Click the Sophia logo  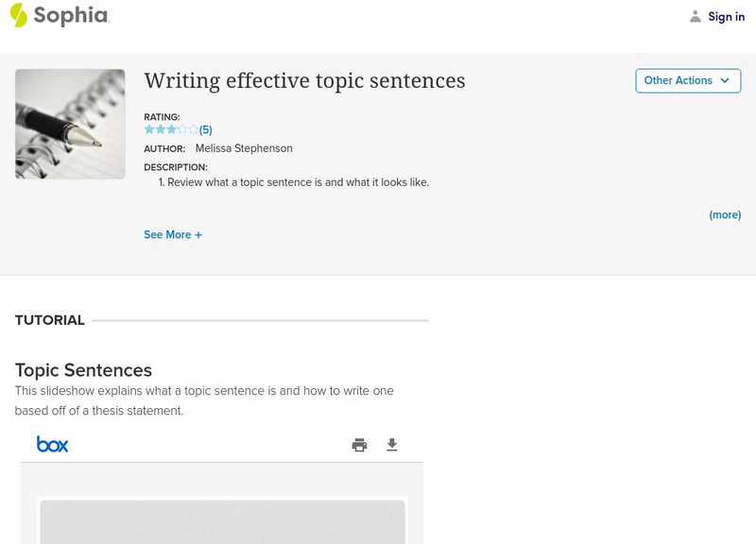click(59, 15)
